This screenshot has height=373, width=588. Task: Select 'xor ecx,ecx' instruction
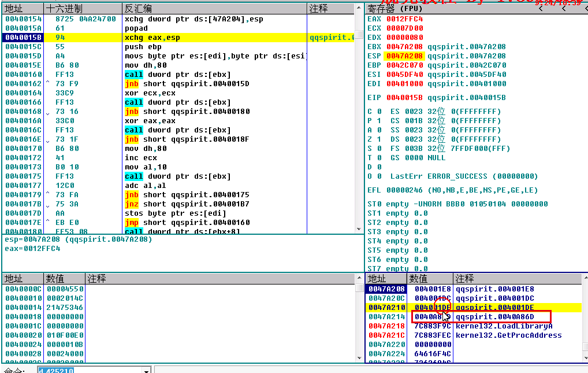pos(150,93)
